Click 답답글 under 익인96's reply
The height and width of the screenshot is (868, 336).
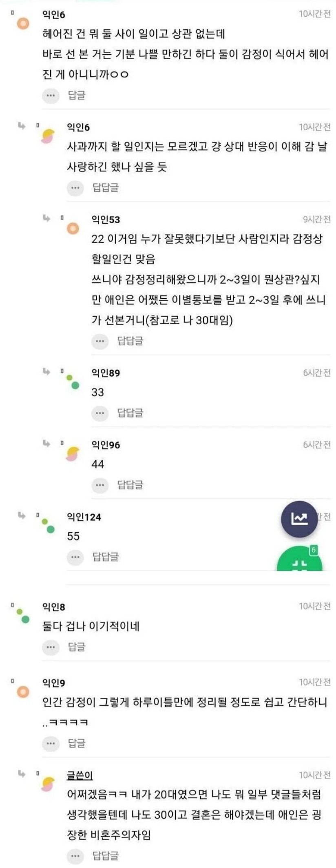130,485
